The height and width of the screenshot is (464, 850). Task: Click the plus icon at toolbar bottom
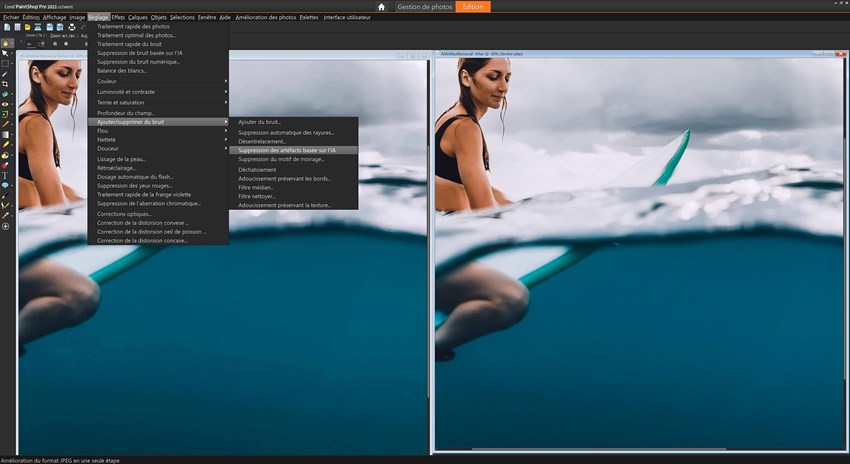[5, 227]
